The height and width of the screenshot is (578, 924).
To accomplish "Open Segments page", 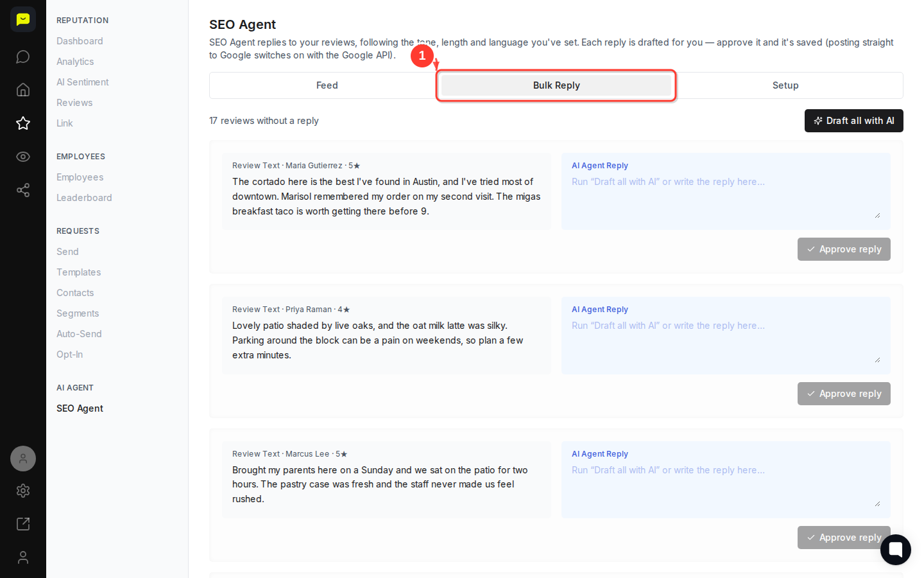I will click(x=78, y=313).
